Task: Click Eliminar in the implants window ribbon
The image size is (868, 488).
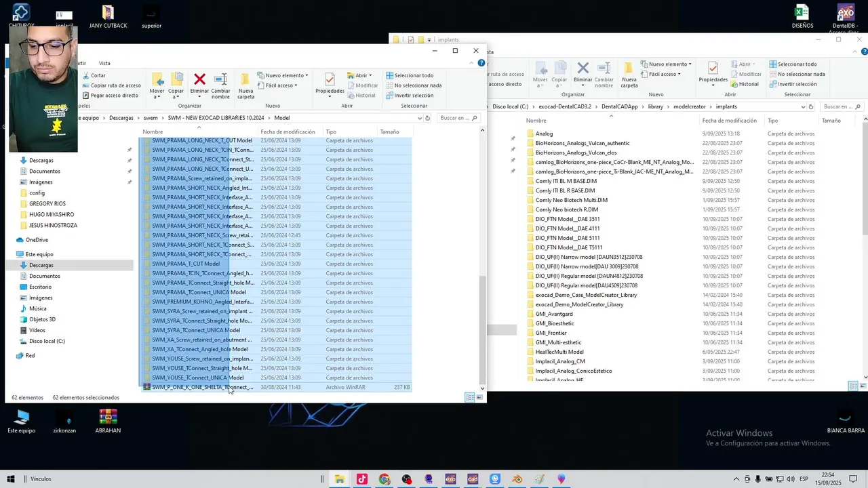Action: point(583,73)
